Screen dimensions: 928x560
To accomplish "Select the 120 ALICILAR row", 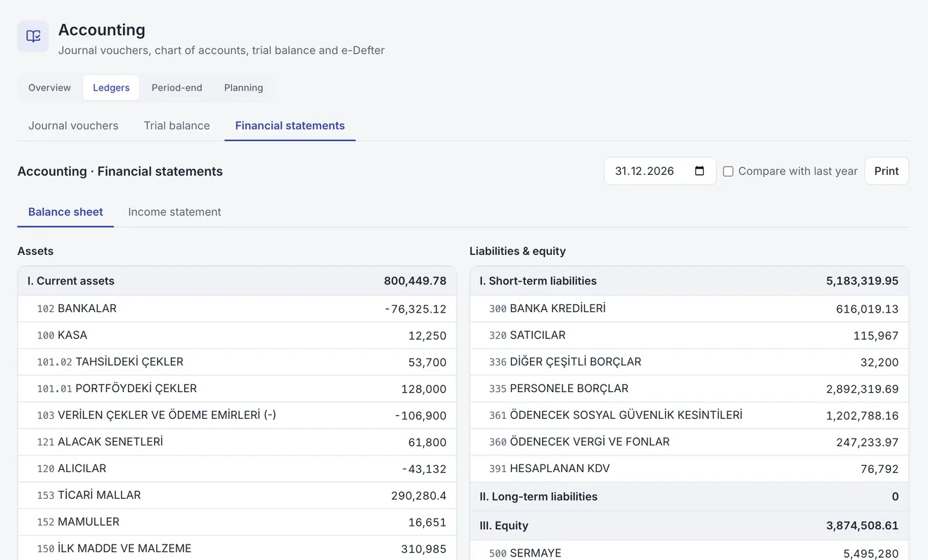I will 237,469.
